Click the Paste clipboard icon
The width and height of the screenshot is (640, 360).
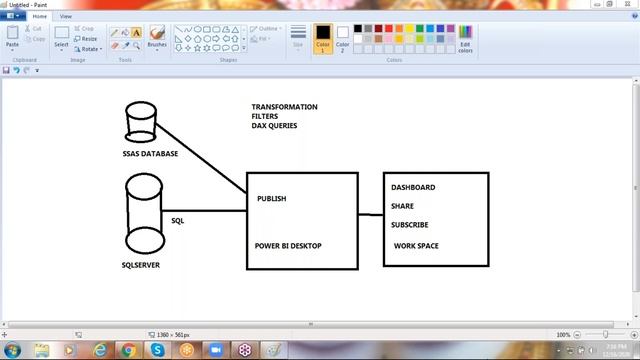[12, 33]
